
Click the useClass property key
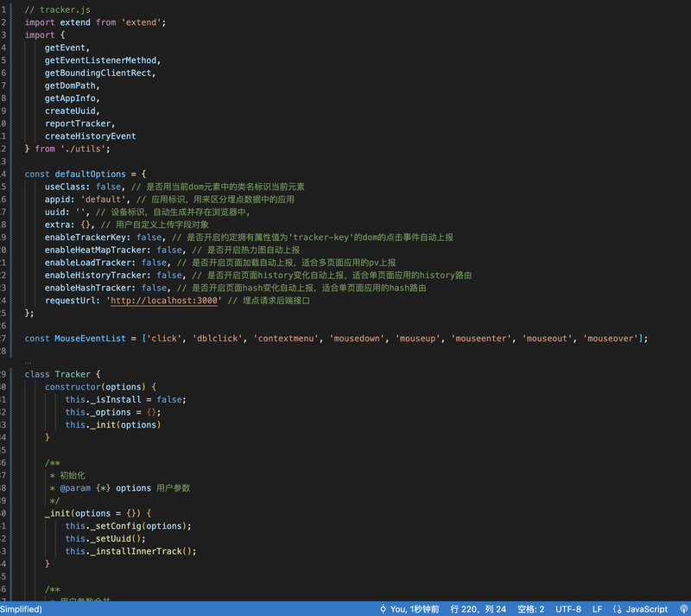pyautogui.click(x=65, y=187)
